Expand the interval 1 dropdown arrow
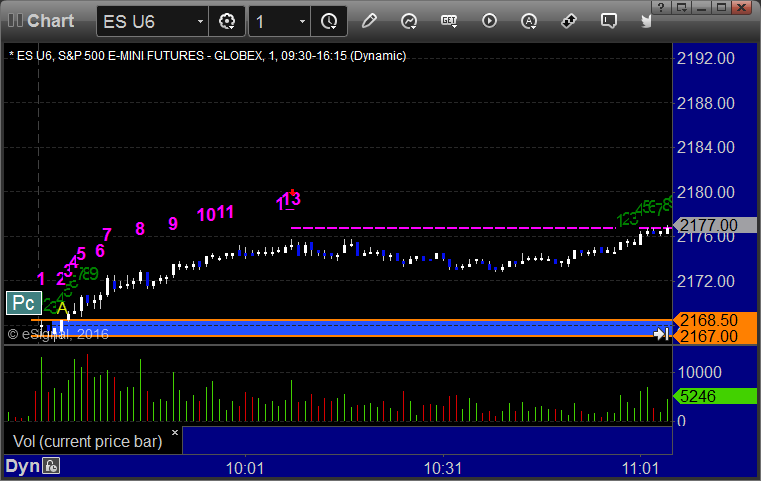 coord(302,21)
